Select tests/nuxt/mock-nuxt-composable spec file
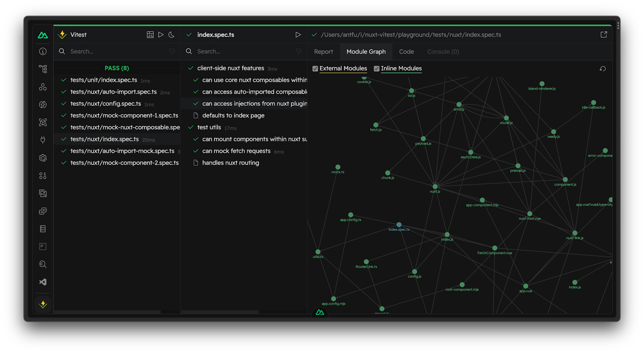This screenshot has width=644, height=353. [x=117, y=127]
